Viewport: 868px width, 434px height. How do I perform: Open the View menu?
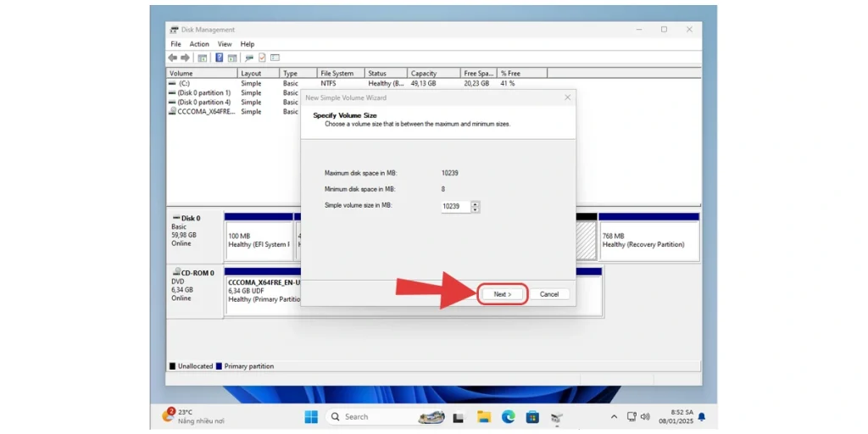click(x=225, y=44)
